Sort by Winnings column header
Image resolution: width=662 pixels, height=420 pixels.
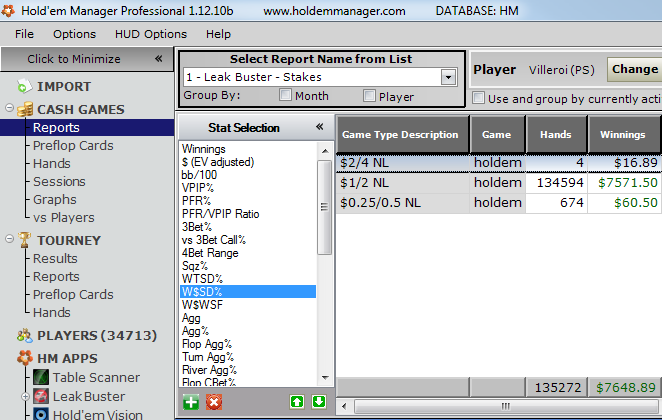coord(624,135)
